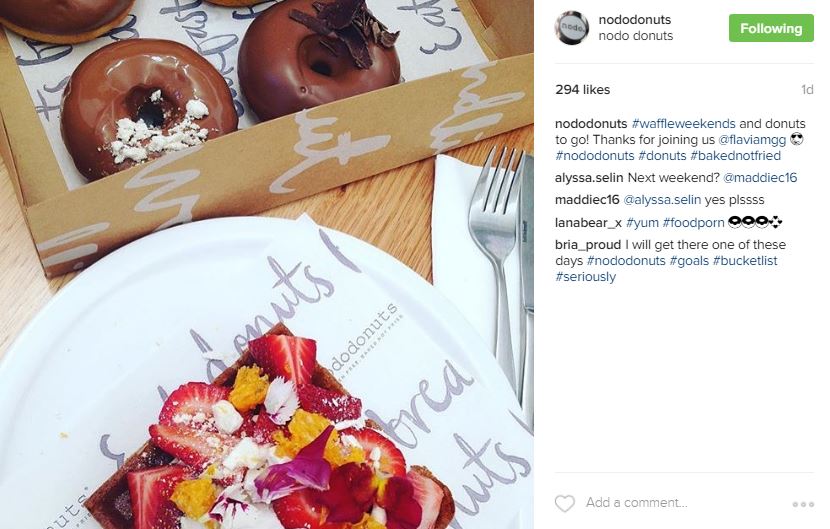Open the three-dot more options menu
The height and width of the screenshot is (529, 830).
pos(803,504)
